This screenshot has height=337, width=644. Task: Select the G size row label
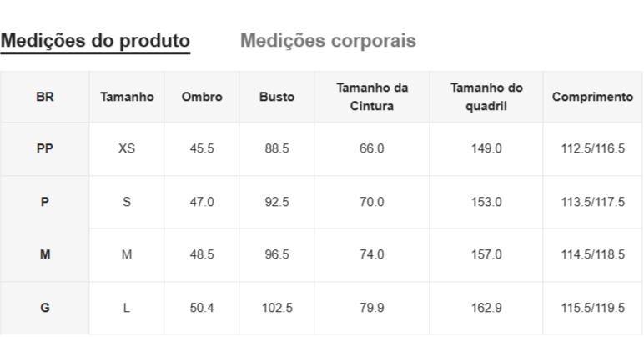click(45, 308)
